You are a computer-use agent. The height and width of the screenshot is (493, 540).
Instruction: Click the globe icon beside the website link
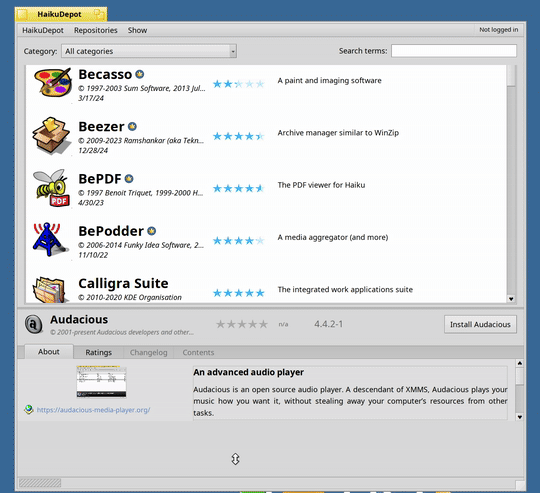tap(29, 409)
